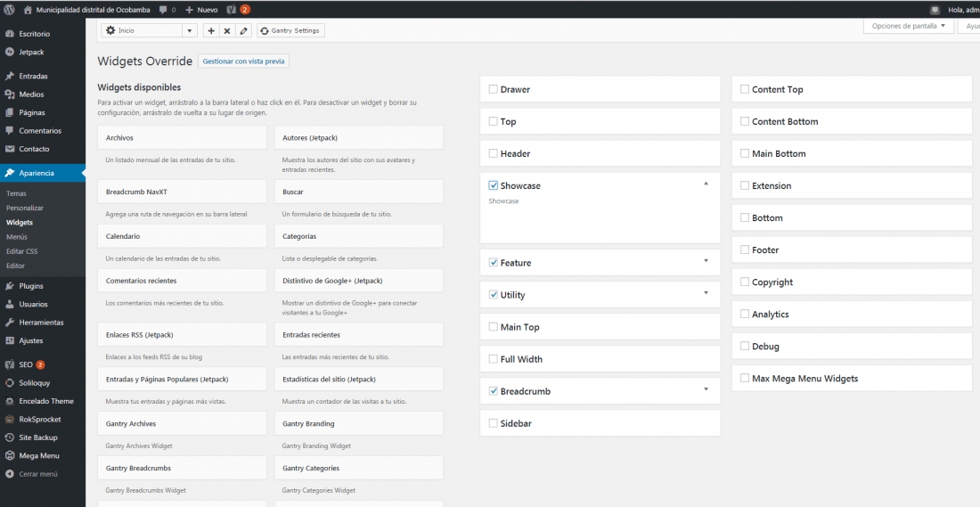Open the Temas submenu item
This screenshot has width=980, height=507.
(16, 193)
